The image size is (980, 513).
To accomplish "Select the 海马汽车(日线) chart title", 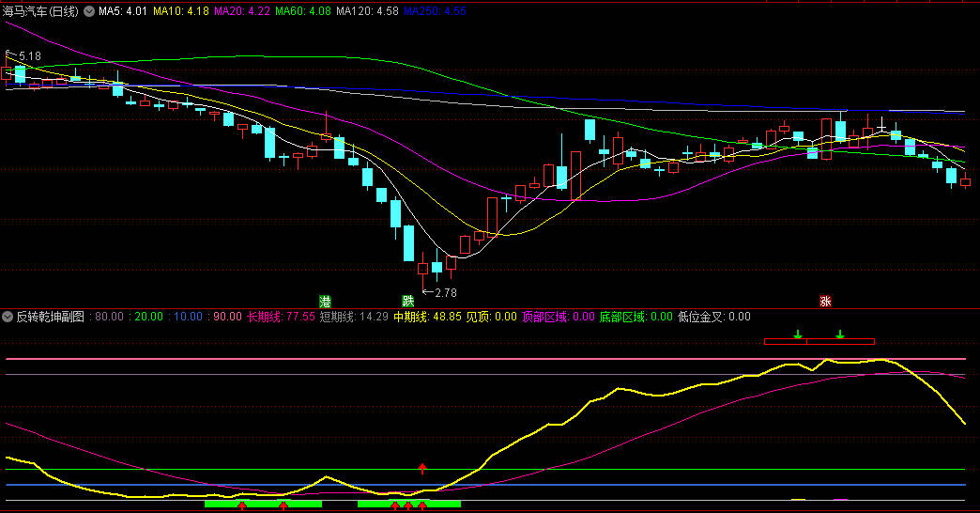I will pos(41,11).
